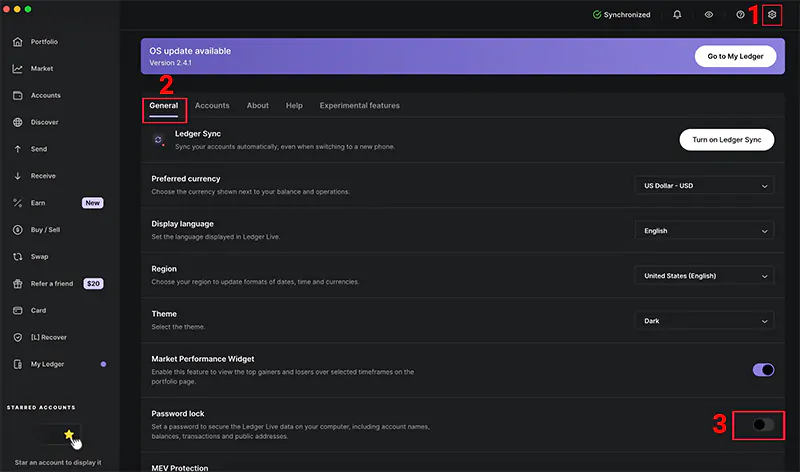
Task: Expand the Theme dropdown
Action: (704, 321)
